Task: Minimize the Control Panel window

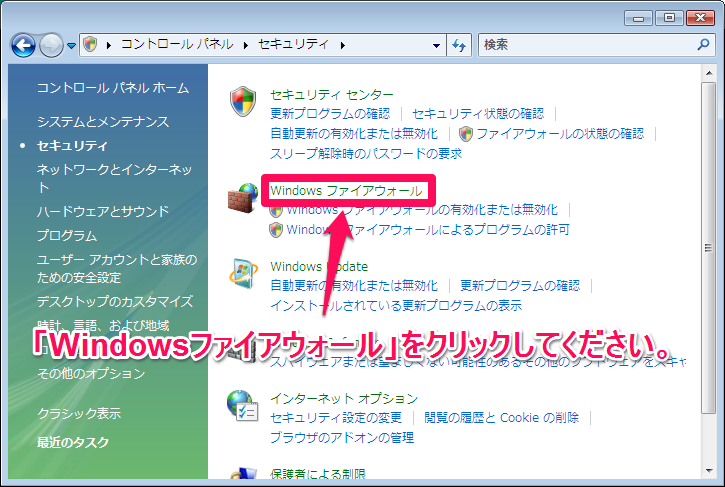Action: pos(639,18)
